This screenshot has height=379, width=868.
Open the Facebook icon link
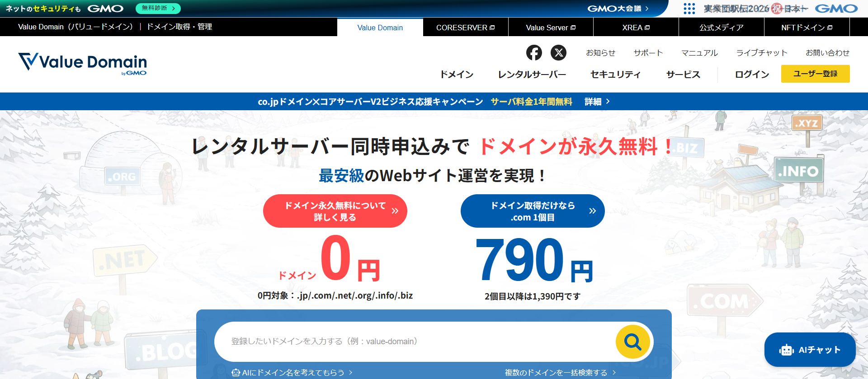click(534, 53)
